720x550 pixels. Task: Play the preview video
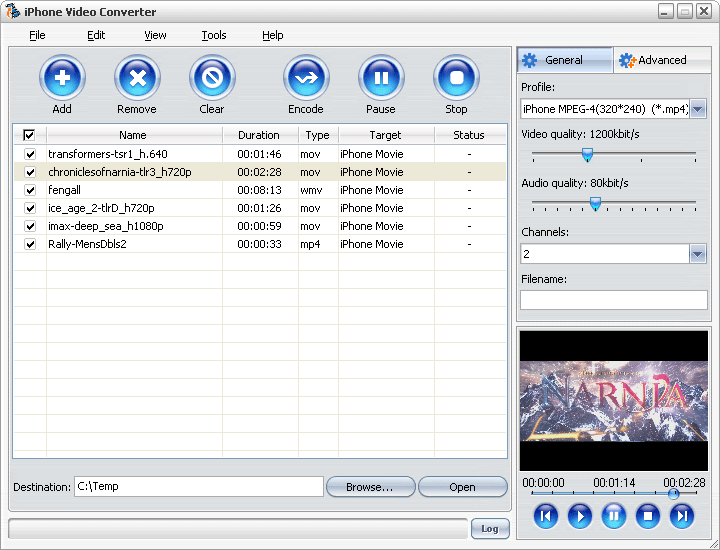pos(579,516)
